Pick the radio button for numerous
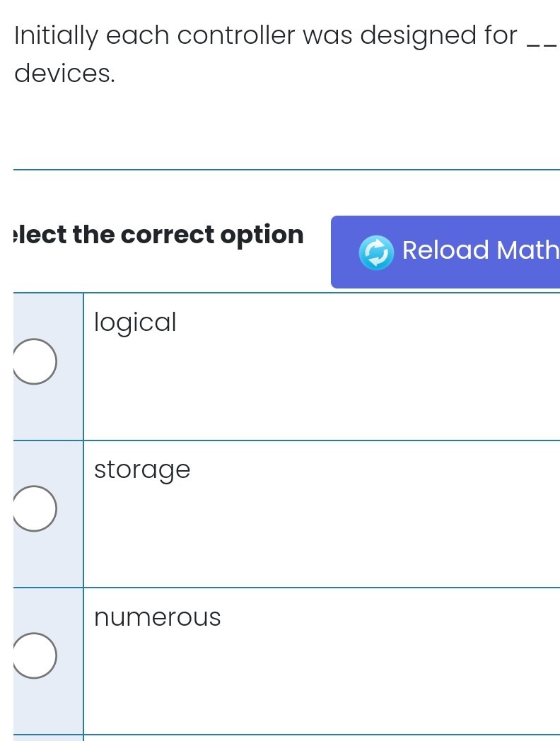This screenshot has height=741, width=560. pos(34,655)
